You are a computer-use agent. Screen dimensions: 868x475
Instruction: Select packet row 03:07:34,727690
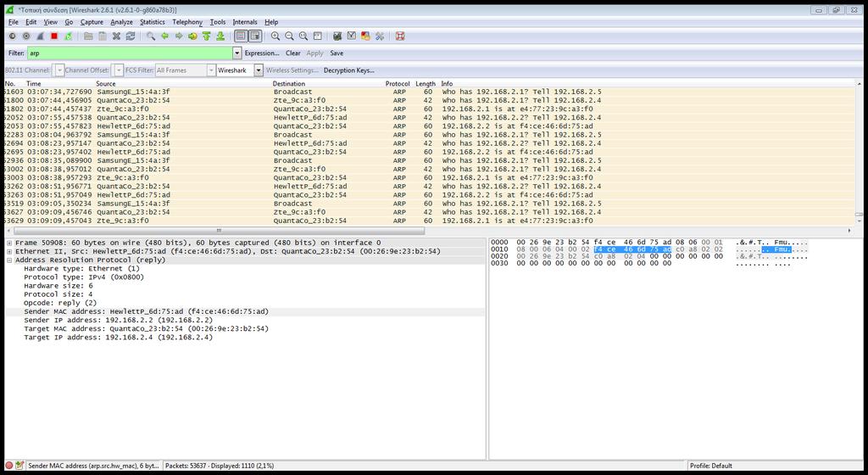[429, 92]
